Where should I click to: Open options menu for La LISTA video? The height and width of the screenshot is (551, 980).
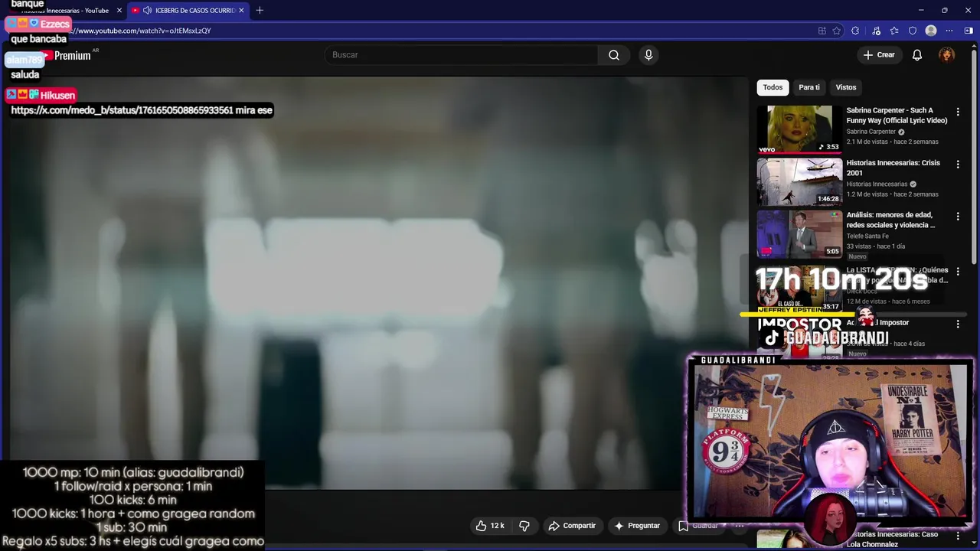pos(957,271)
